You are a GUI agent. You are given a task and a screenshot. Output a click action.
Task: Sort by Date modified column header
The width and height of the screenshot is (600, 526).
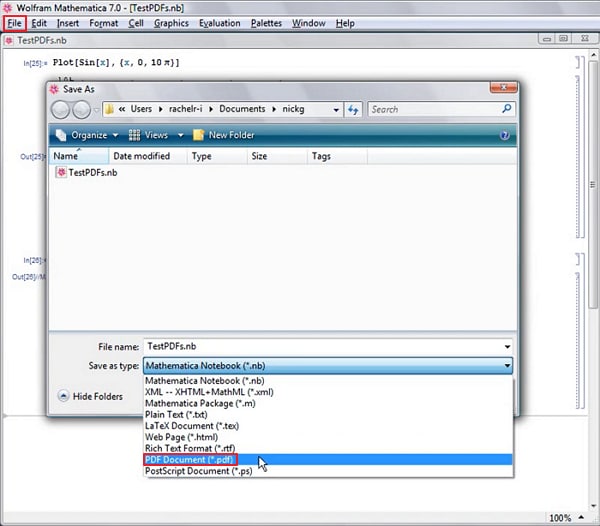click(148, 156)
